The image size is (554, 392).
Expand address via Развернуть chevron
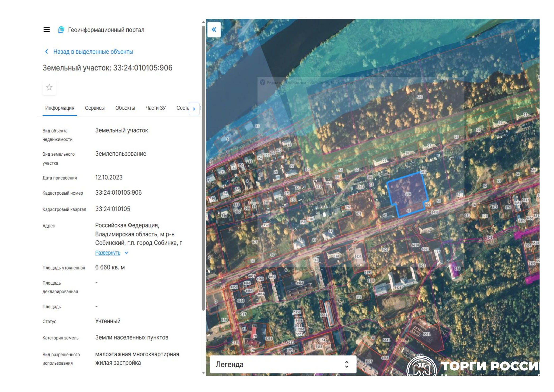126,253
